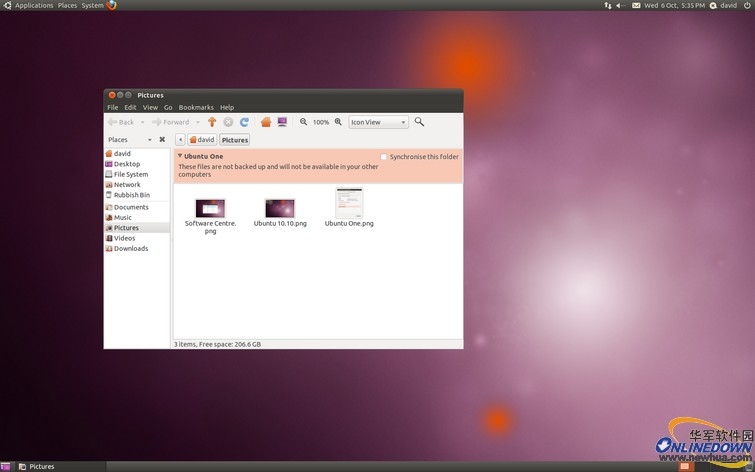Click the Back button
The width and height of the screenshot is (755, 472).
click(121, 122)
